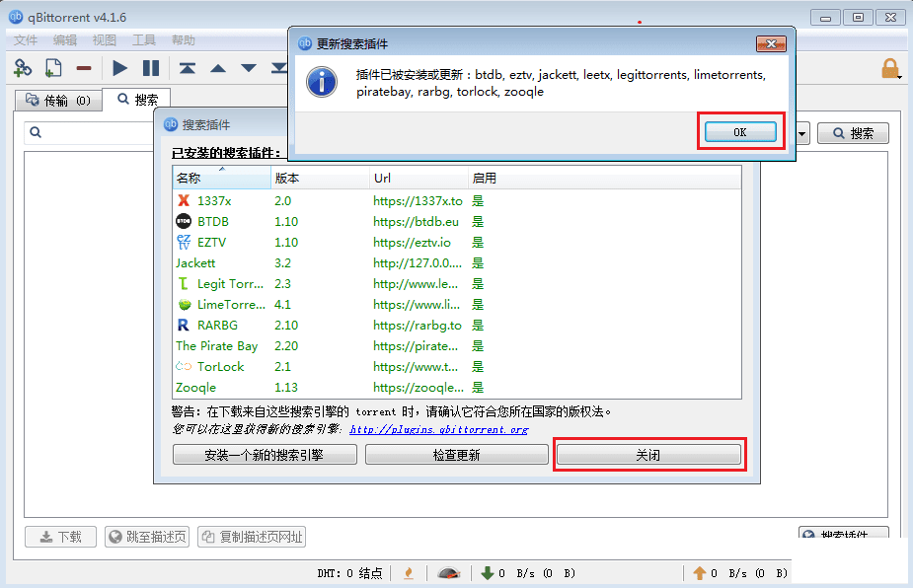Open the 视图 menu

(x=105, y=40)
